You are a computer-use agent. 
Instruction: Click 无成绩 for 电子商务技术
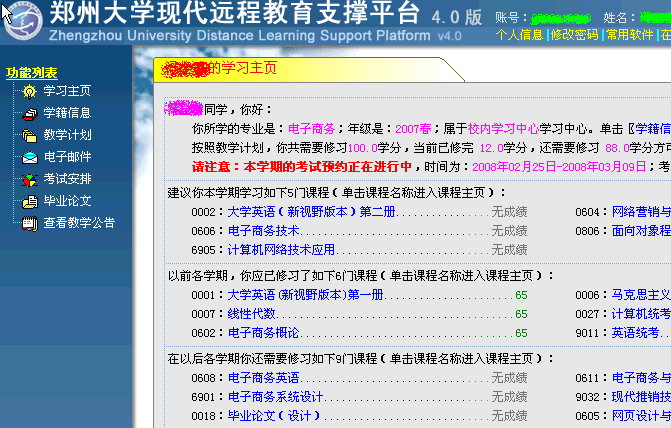pyautogui.click(x=509, y=231)
